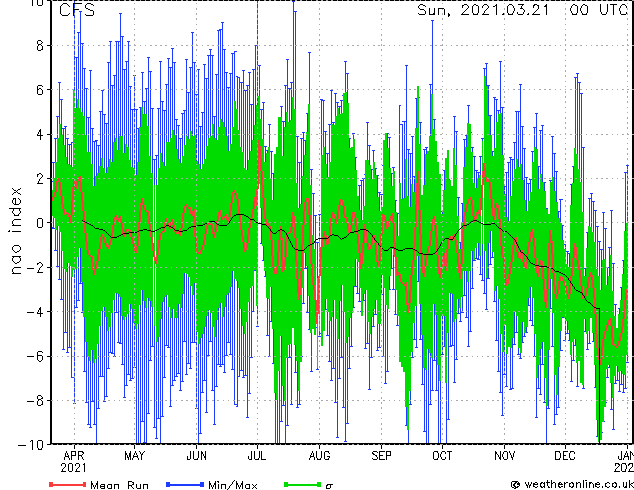Image resolution: width=634 pixels, height=490 pixels.
Task: Click the red Mean Run legend line sample
Action: point(68,484)
